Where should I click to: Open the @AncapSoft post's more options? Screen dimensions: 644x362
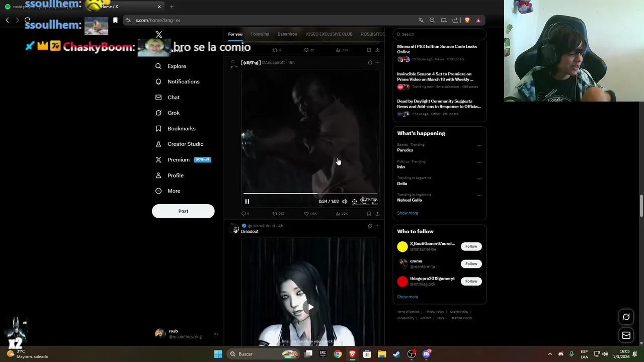(377, 63)
